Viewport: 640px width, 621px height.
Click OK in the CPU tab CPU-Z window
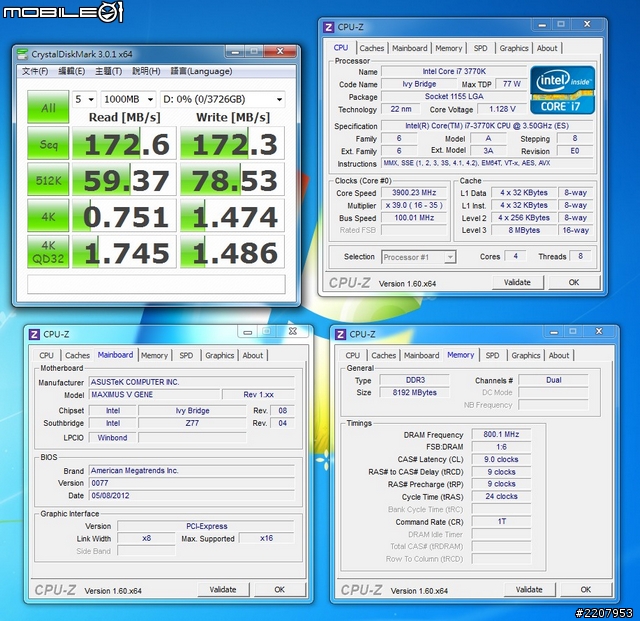574,283
